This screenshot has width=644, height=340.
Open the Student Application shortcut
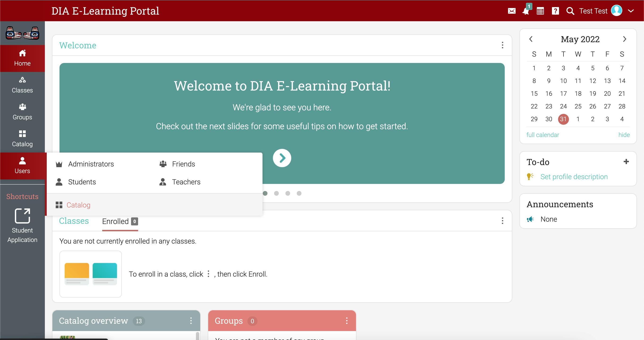[x=22, y=225]
